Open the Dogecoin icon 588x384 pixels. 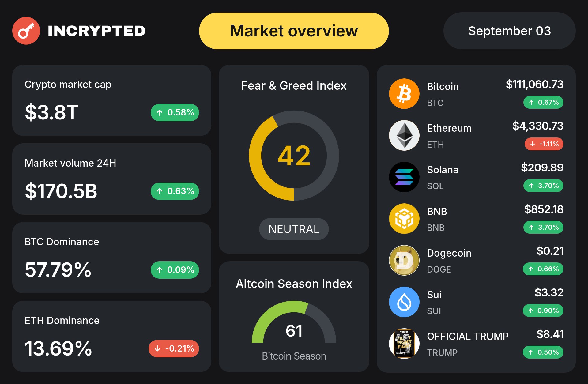tap(404, 260)
